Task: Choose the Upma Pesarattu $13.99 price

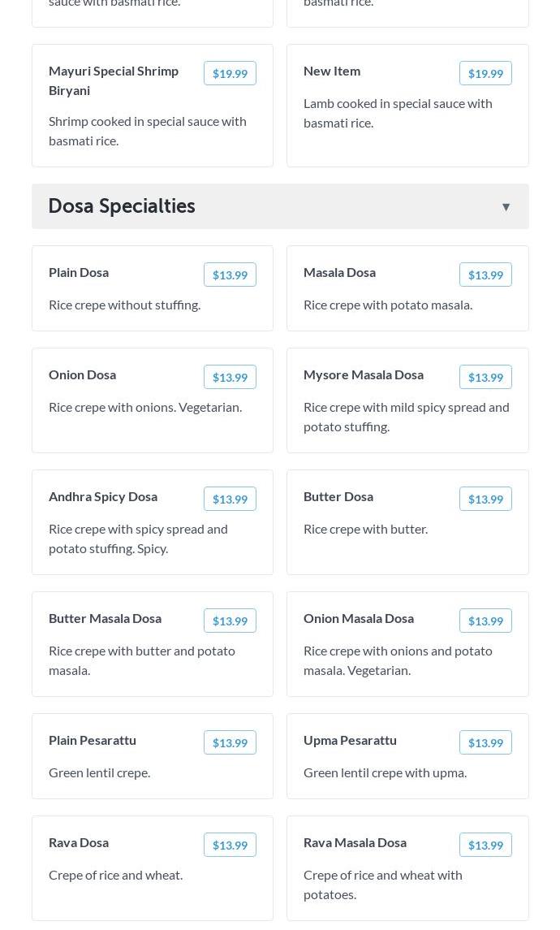Action: tap(485, 742)
